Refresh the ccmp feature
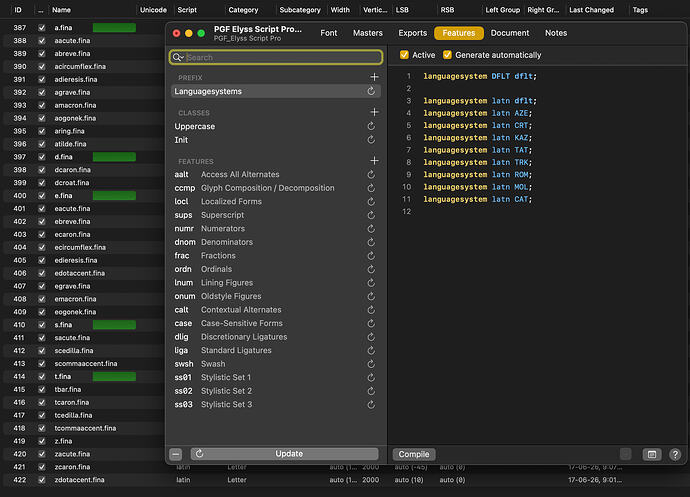 [x=371, y=188]
